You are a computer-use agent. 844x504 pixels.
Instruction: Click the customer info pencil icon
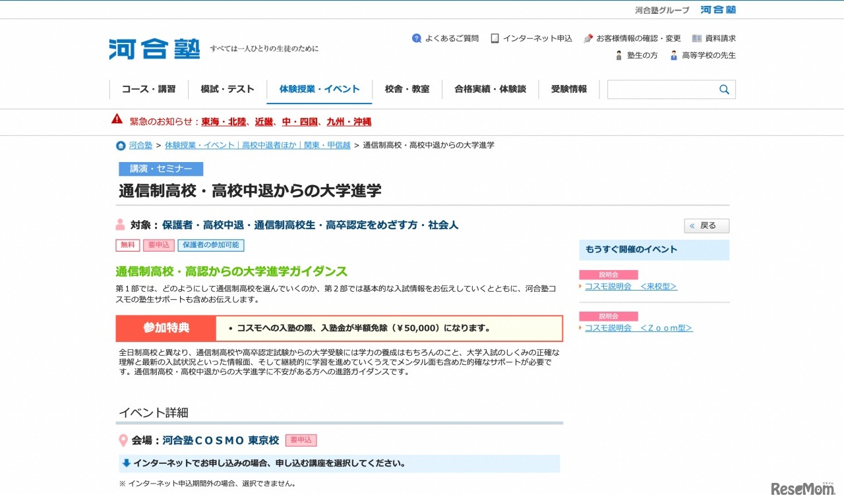click(x=588, y=38)
